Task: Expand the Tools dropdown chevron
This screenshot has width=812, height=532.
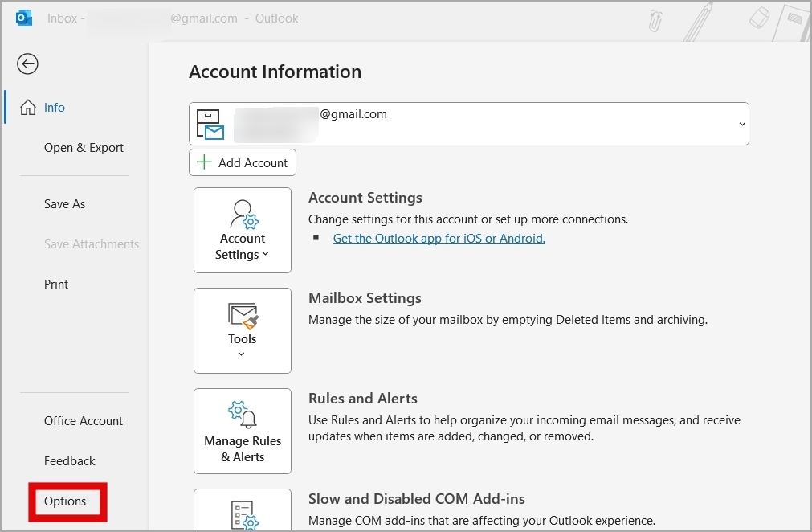Action: click(241, 354)
